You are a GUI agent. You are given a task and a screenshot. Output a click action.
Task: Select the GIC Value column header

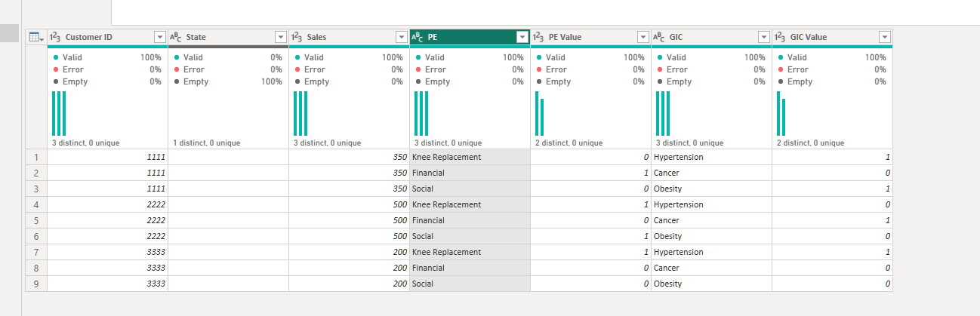click(x=832, y=37)
